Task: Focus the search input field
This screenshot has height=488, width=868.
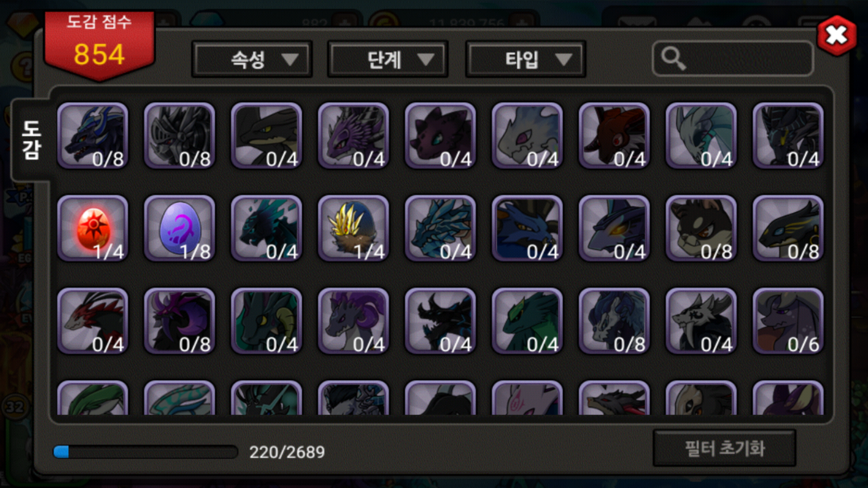Action: pos(733,59)
